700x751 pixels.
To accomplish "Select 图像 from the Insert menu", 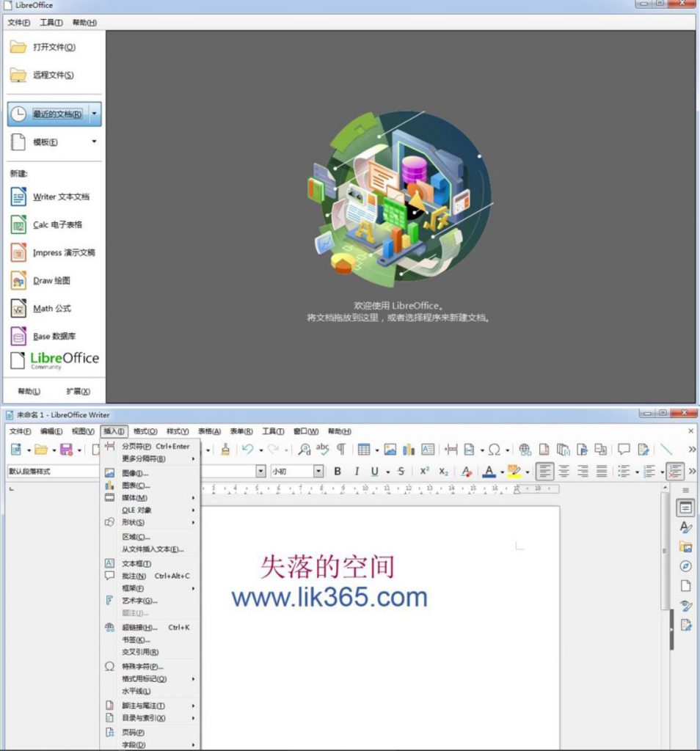I will pos(150,473).
